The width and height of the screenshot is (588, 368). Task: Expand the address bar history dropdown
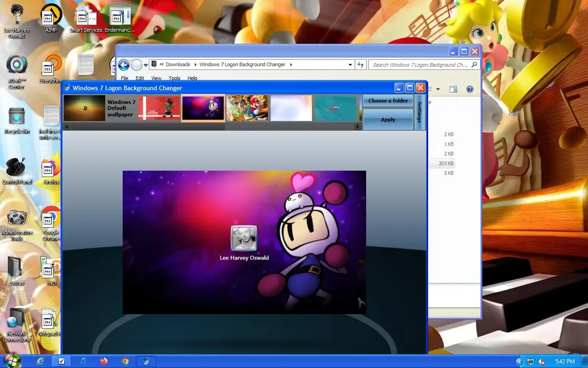pyautogui.click(x=350, y=65)
